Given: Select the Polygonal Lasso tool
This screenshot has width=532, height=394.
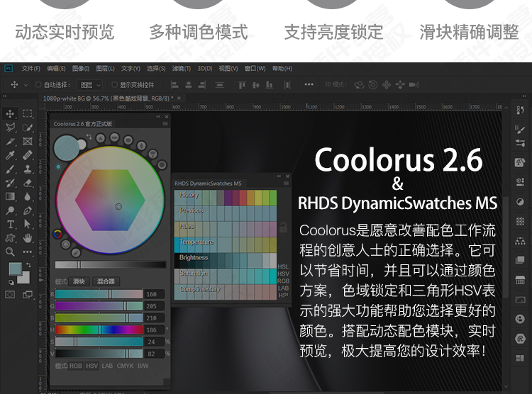Looking at the screenshot, I should (10, 128).
